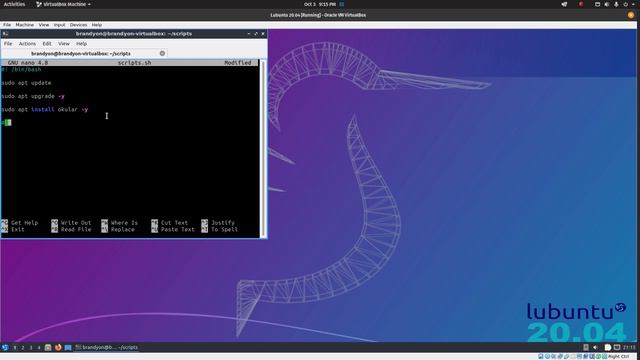640x360 pixels.
Task: Open the terminal File menu
Action: (x=8, y=44)
